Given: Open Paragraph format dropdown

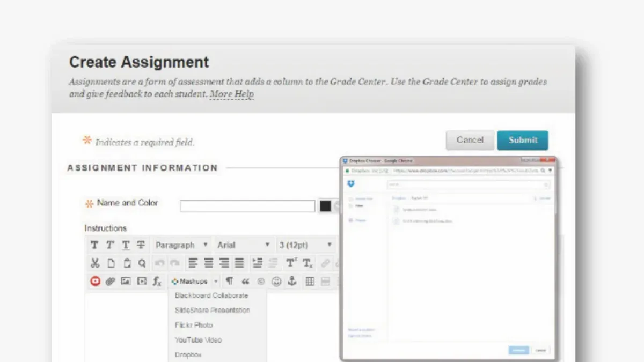Looking at the screenshot, I should click(x=181, y=245).
